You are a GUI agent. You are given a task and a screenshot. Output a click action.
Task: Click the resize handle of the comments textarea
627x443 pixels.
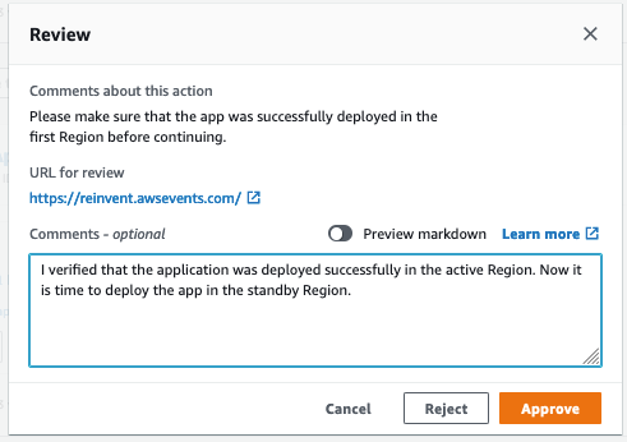tap(591, 355)
